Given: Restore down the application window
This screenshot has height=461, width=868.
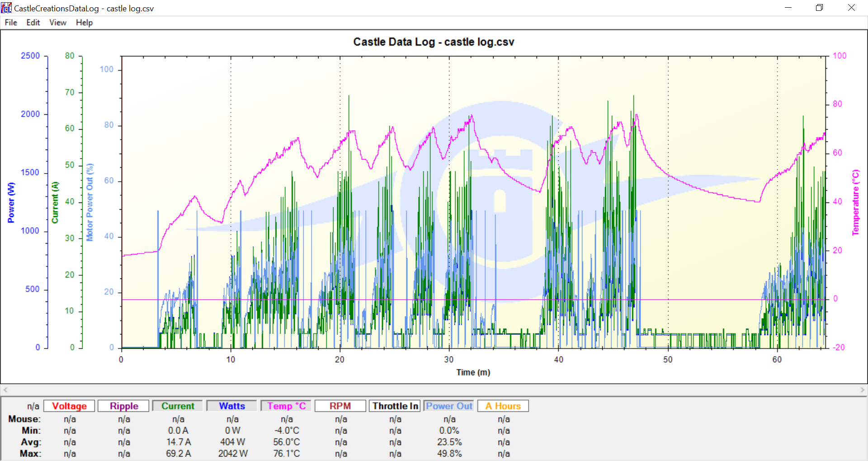Looking at the screenshot, I should [819, 8].
